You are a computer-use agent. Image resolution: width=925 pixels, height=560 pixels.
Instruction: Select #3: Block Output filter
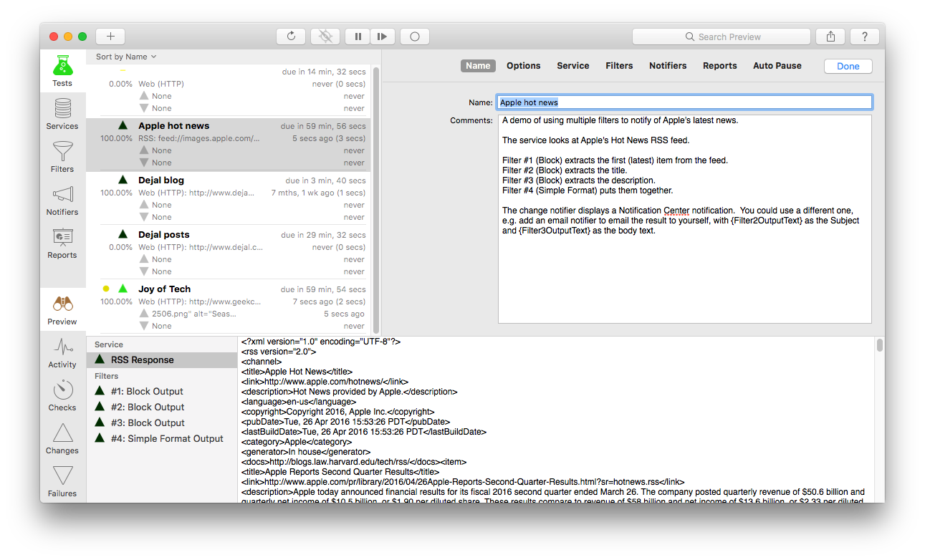[162, 423]
